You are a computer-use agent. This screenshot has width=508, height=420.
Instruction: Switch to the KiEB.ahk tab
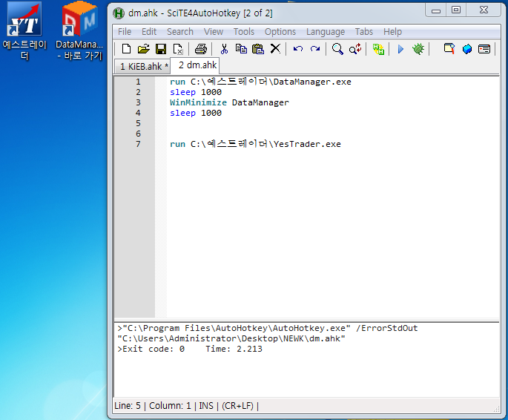point(141,66)
